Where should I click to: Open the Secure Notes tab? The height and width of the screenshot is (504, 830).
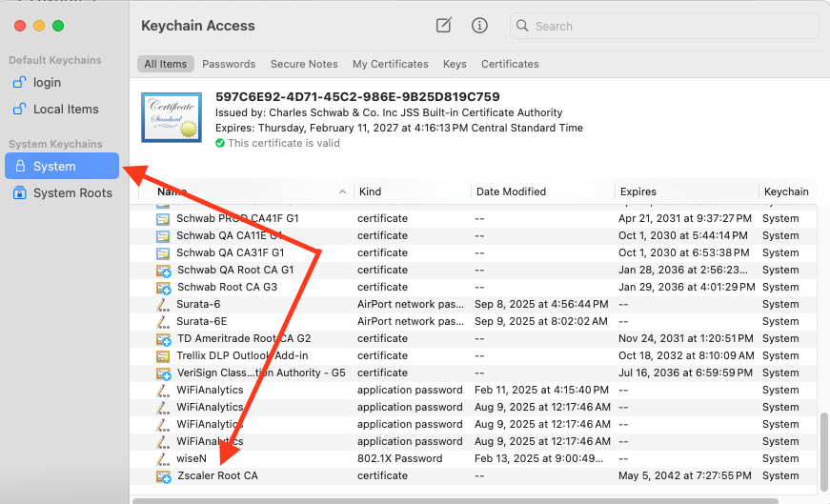point(304,64)
